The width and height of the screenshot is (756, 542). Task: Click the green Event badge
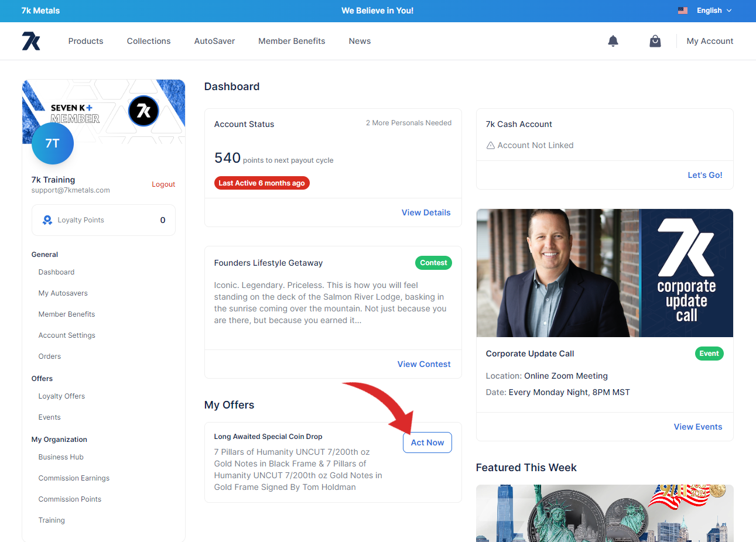(x=709, y=354)
